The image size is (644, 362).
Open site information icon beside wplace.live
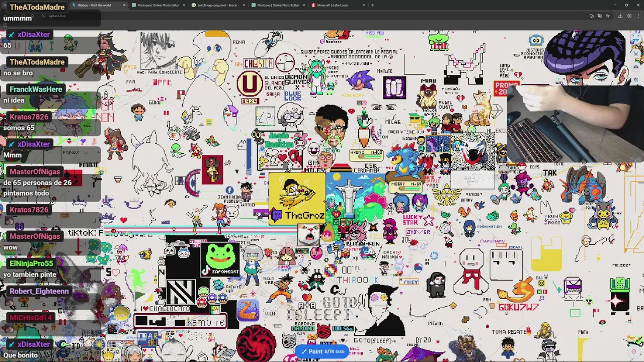coord(44,16)
